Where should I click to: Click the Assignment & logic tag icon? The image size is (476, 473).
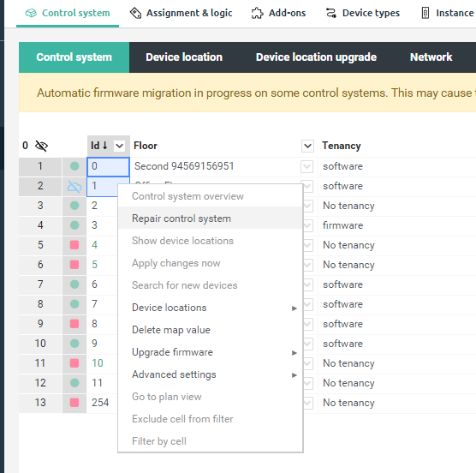135,13
